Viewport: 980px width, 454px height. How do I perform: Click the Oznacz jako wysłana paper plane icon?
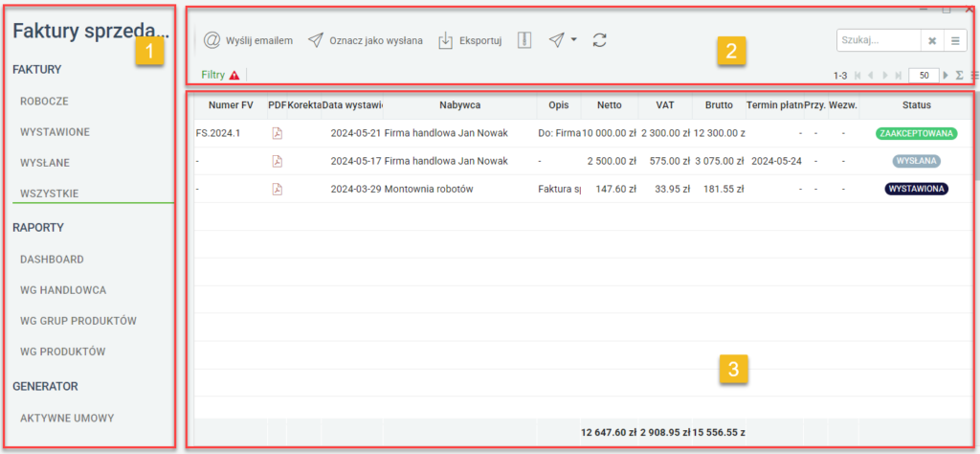(317, 40)
